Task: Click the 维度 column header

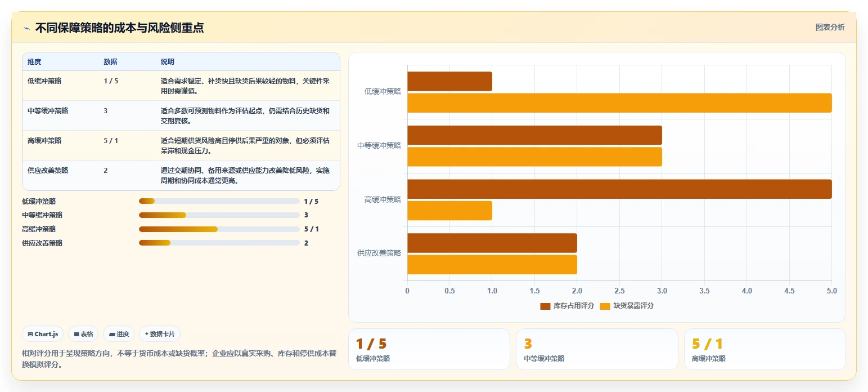Action: pos(34,62)
